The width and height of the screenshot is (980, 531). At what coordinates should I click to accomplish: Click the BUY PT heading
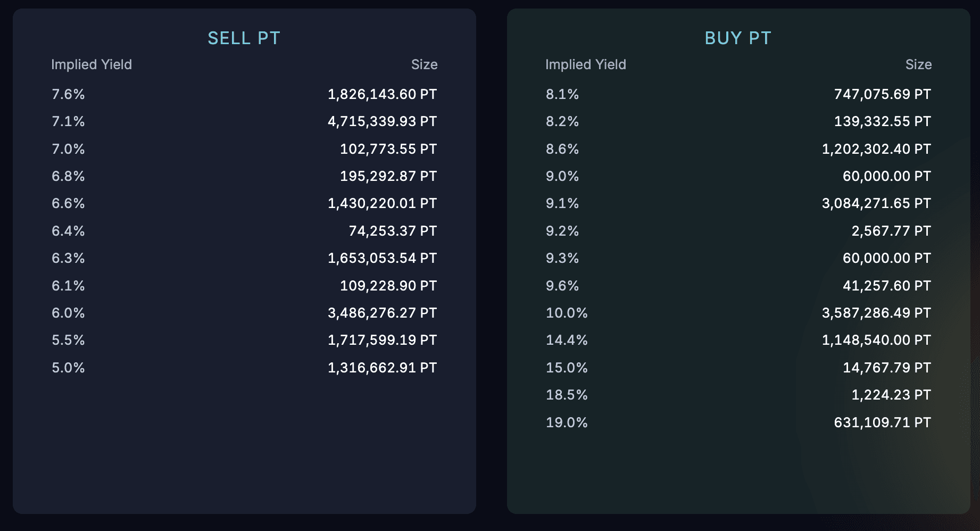click(x=738, y=38)
